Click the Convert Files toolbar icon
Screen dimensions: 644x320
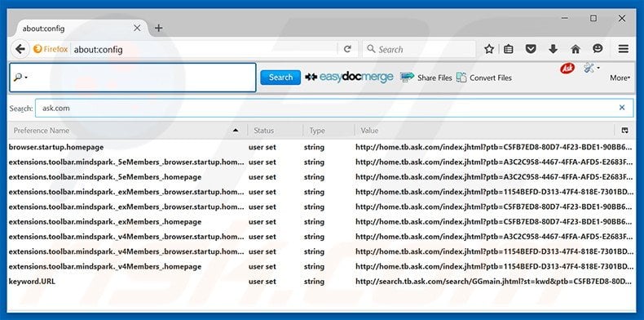click(x=461, y=78)
